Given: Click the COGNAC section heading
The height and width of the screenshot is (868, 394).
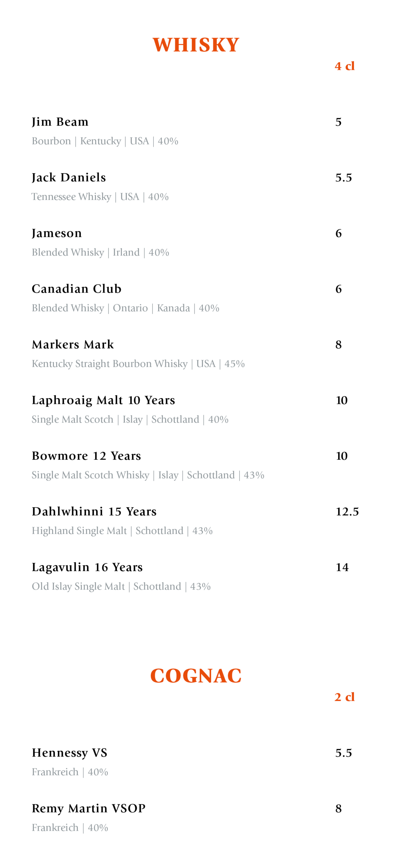Looking at the screenshot, I should coord(196,675).
